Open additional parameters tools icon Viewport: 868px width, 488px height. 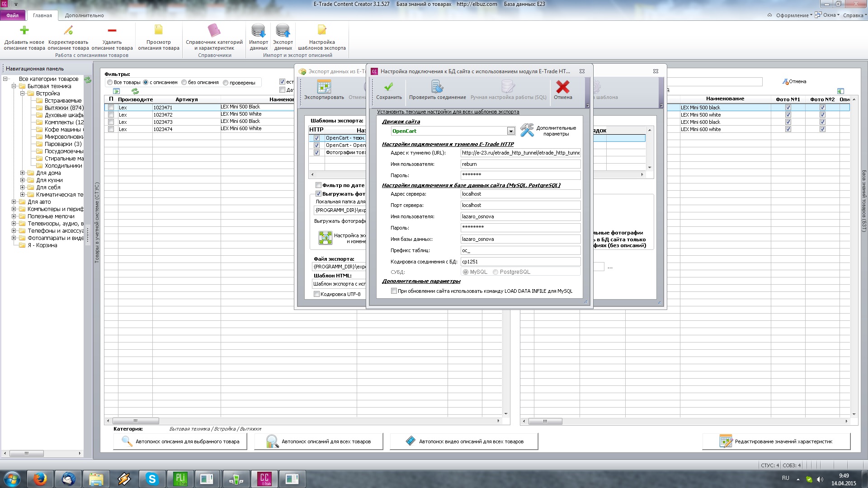pos(527,130)
